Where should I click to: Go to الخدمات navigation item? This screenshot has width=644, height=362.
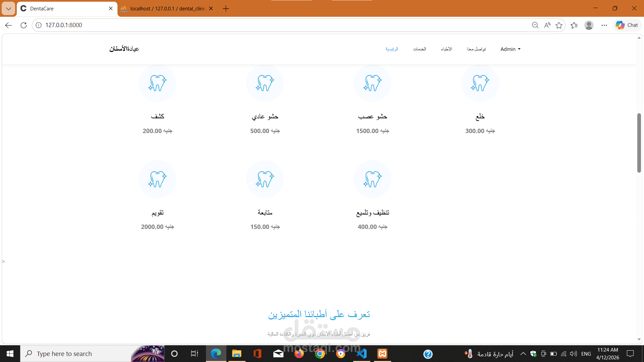tap(419, 49)
